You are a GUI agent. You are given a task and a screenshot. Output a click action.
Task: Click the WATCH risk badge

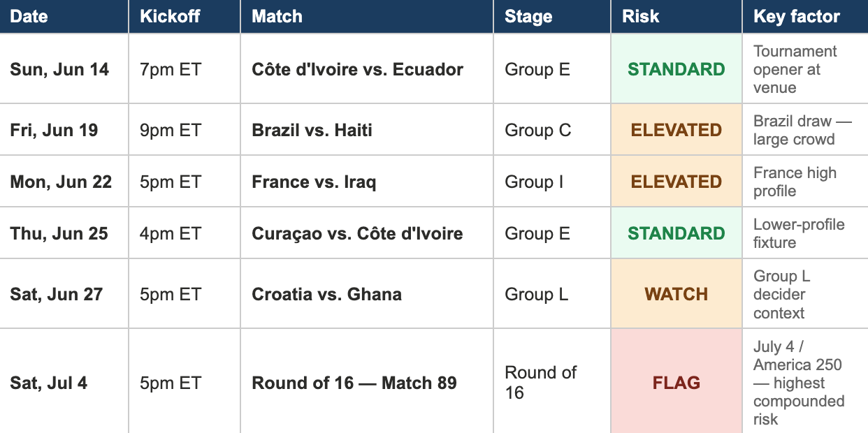coord(677,294)
